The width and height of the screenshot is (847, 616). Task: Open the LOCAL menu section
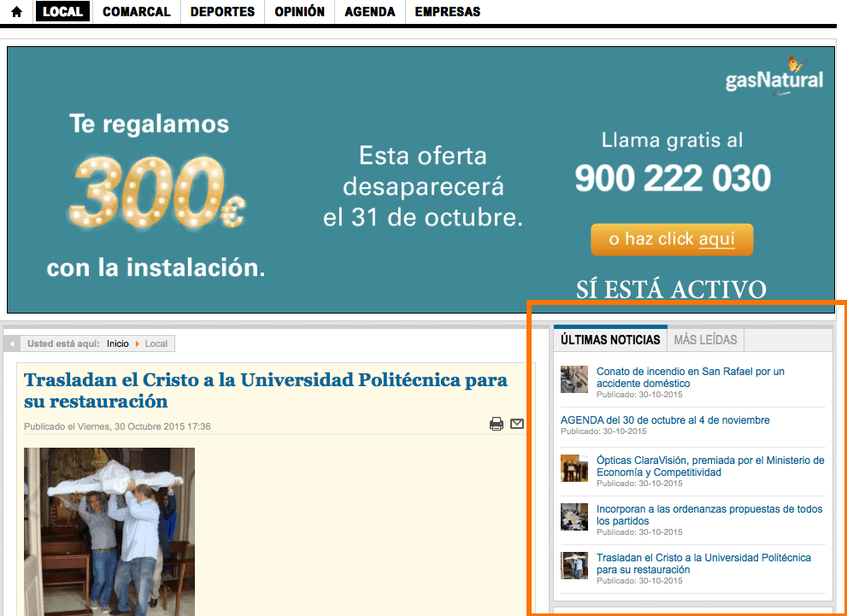coord(62,11)
